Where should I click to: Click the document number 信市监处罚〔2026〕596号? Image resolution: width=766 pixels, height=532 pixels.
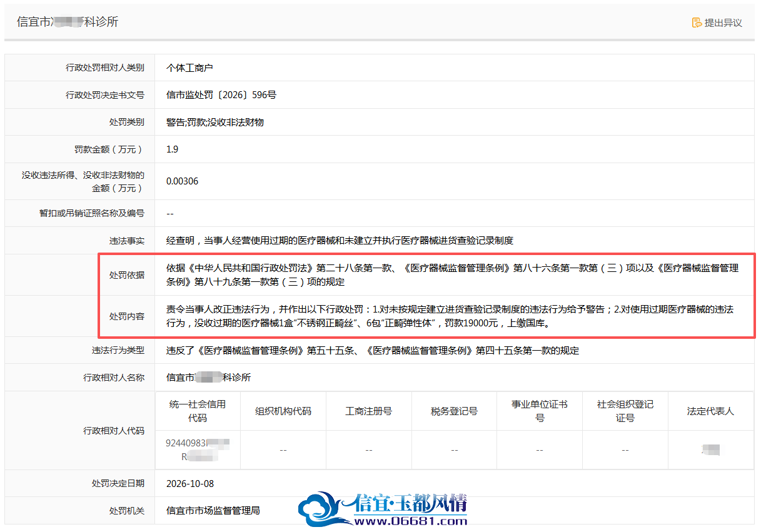pos(221,95)
